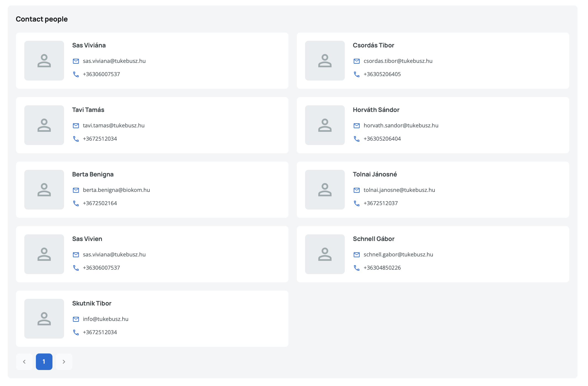Screen dimensions: 588x386
Task: Go to the next page with right chevron
Action: pyautogui.click(x=64, y=362)
